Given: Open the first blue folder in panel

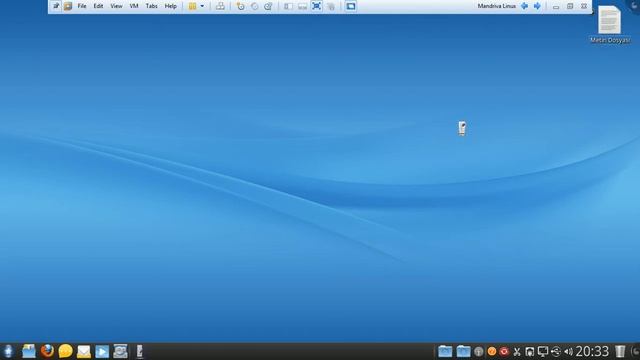Looking at the screenshot, I should 445,351.
